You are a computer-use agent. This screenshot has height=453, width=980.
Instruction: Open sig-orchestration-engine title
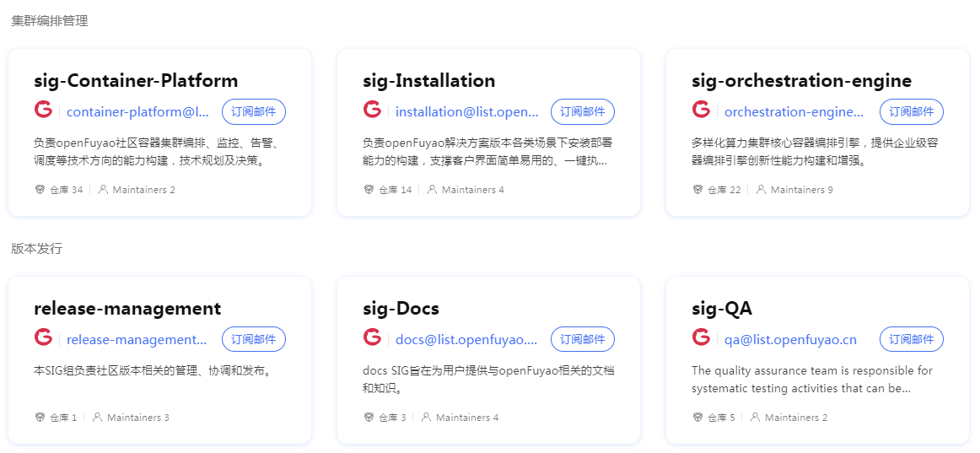pyautogui.click(x=801, y=81)
